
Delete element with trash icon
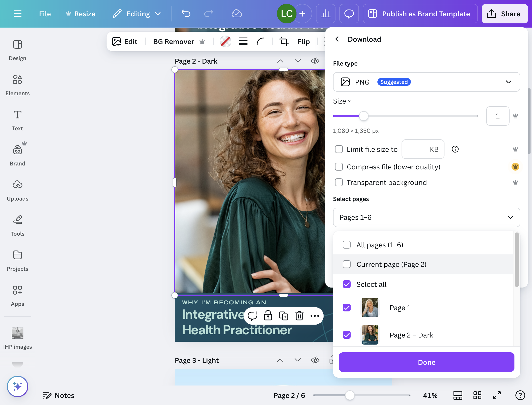299,316
